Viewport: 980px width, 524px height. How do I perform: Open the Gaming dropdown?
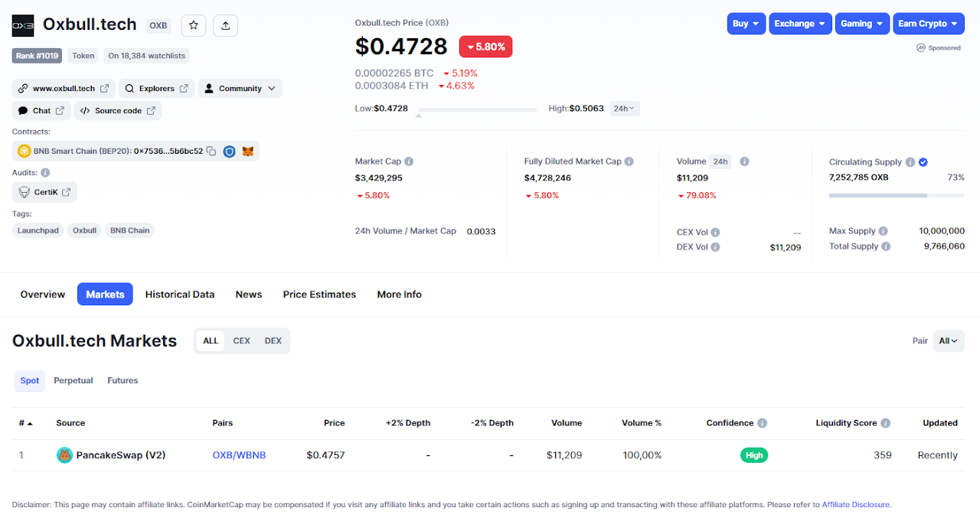point(862,24)
